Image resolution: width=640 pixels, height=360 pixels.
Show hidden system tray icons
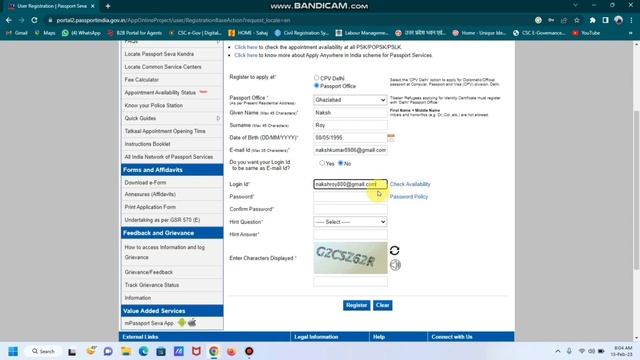coord(558,351)
